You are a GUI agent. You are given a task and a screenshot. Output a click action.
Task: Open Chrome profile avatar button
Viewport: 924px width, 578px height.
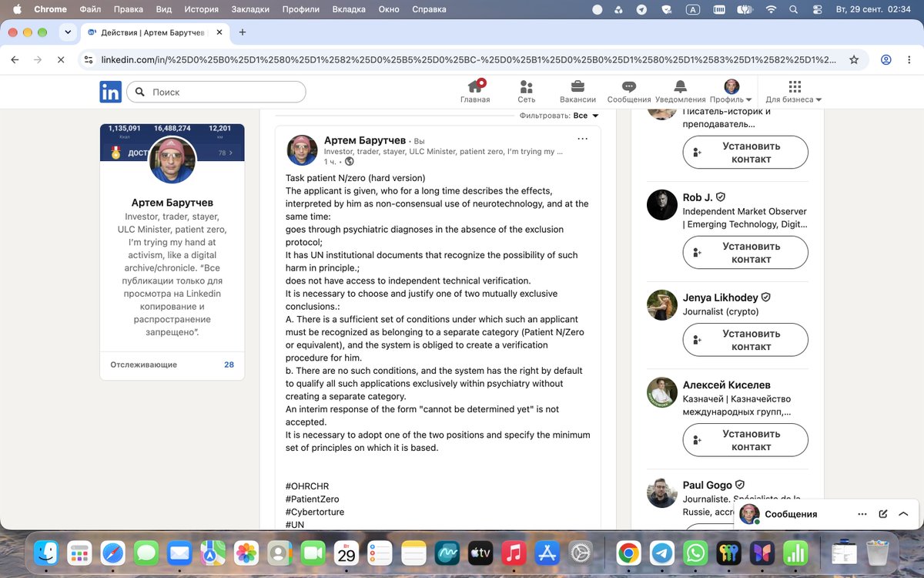tap(886, 59)
